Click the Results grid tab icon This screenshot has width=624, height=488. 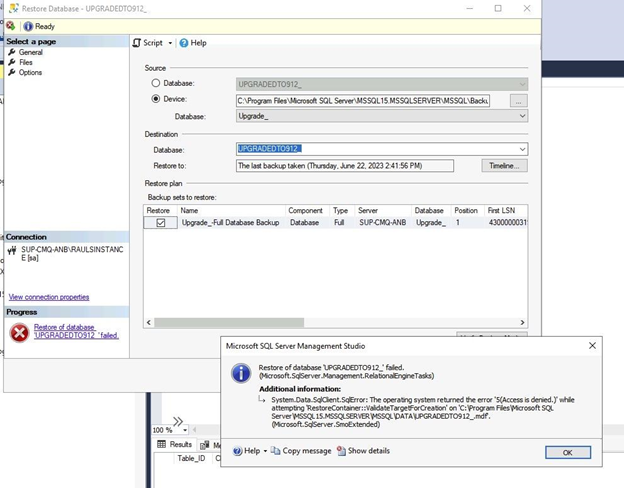[160, 444]
